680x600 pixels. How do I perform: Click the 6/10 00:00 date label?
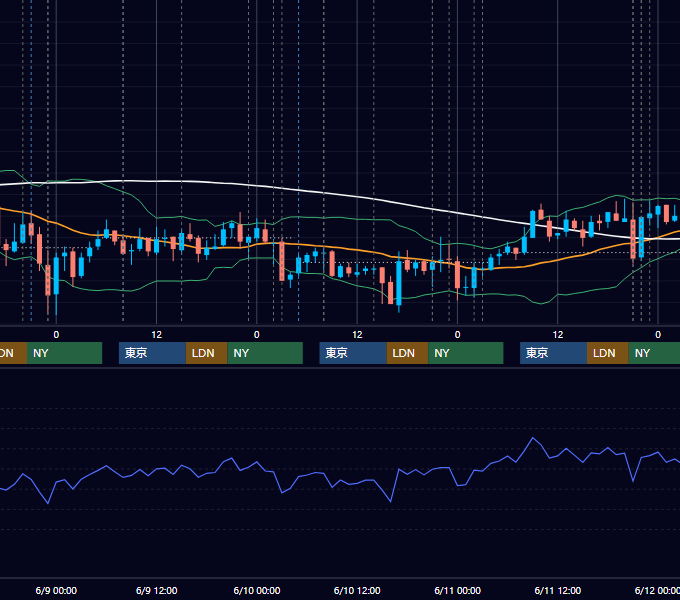[x=257, y=590]
